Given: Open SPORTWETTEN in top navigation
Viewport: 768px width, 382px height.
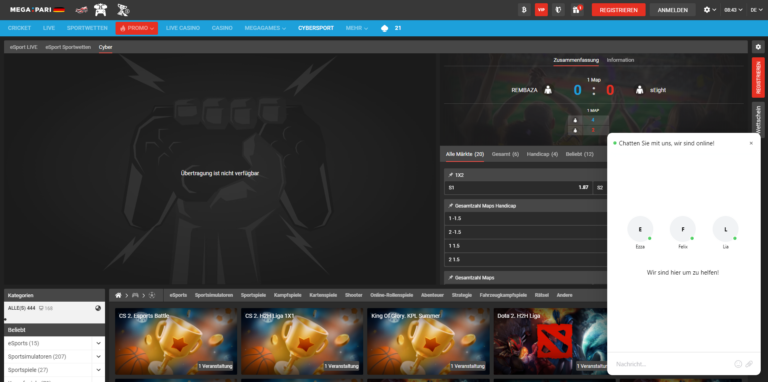Looking at the screenshot, I should point(87,28).
